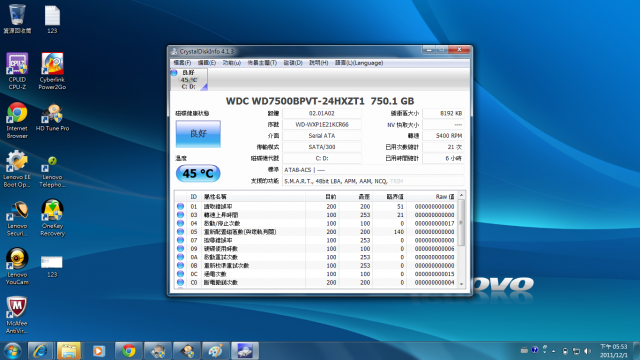Click the status circle for attribute 09 row

point(180,249)
